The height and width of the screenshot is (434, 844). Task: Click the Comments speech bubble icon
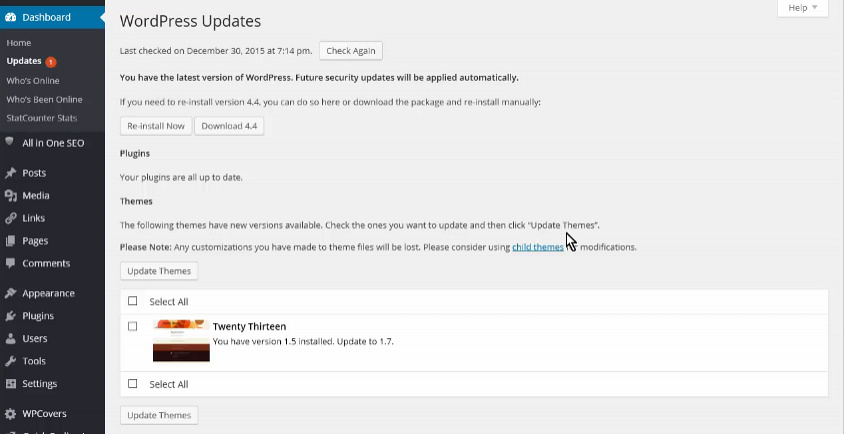[x=10, y=263]
